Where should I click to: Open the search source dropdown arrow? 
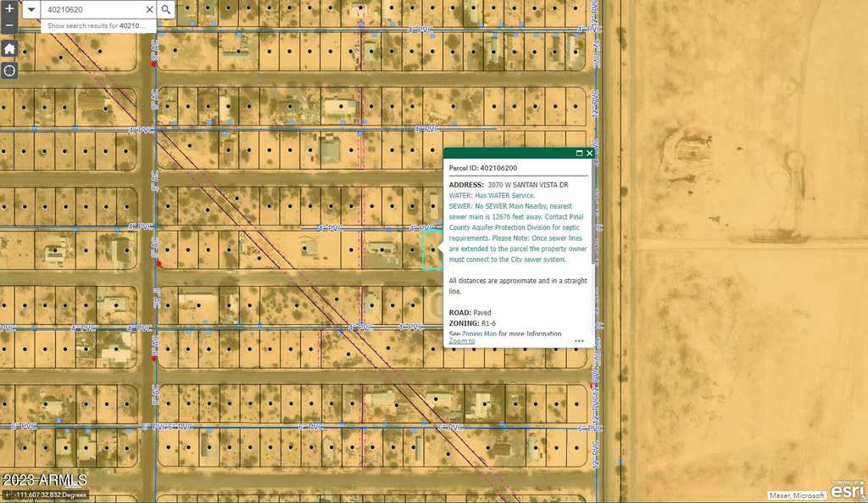pos(31,8)
